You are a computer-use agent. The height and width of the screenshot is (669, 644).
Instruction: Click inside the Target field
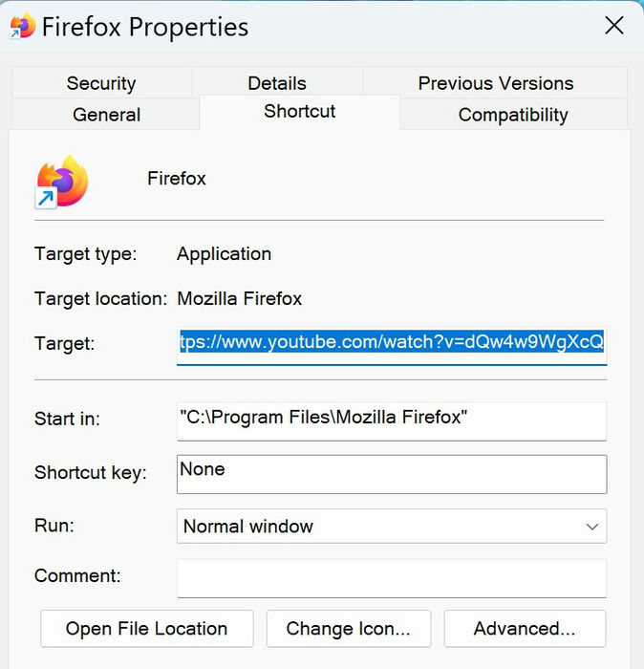point(392,346)
